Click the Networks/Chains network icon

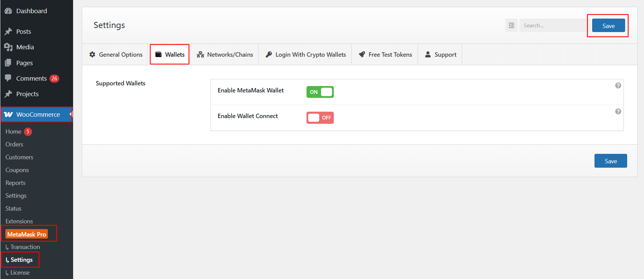pyautogui.click(x=200, y=54)
